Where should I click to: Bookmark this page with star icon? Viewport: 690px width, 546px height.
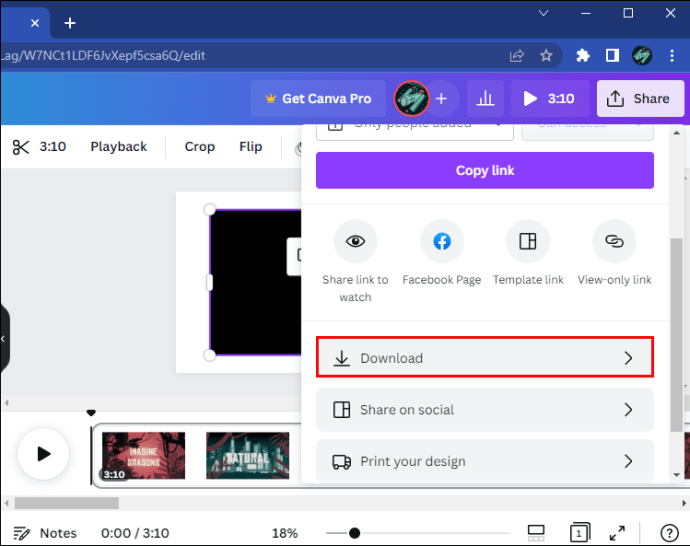(546, 55)
